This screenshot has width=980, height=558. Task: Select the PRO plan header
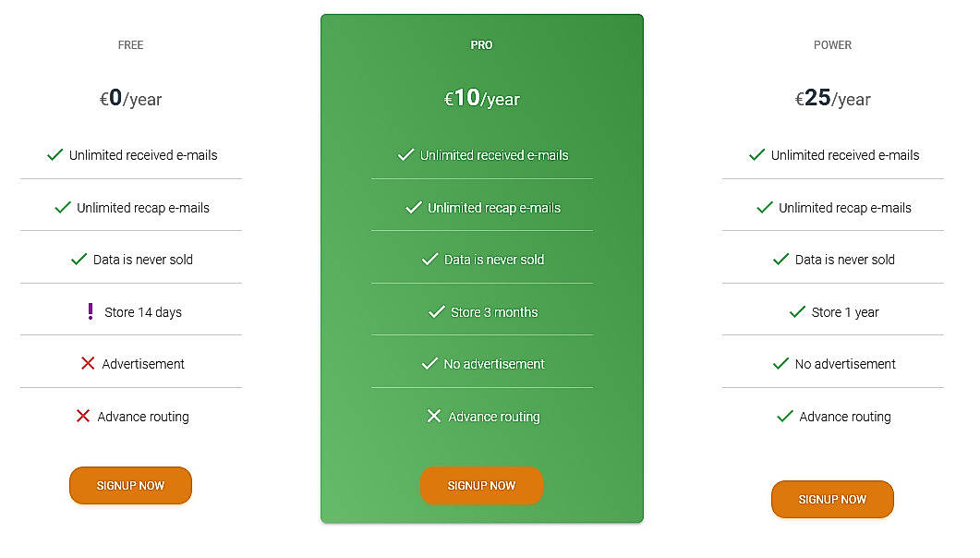[x=481, y=43]
